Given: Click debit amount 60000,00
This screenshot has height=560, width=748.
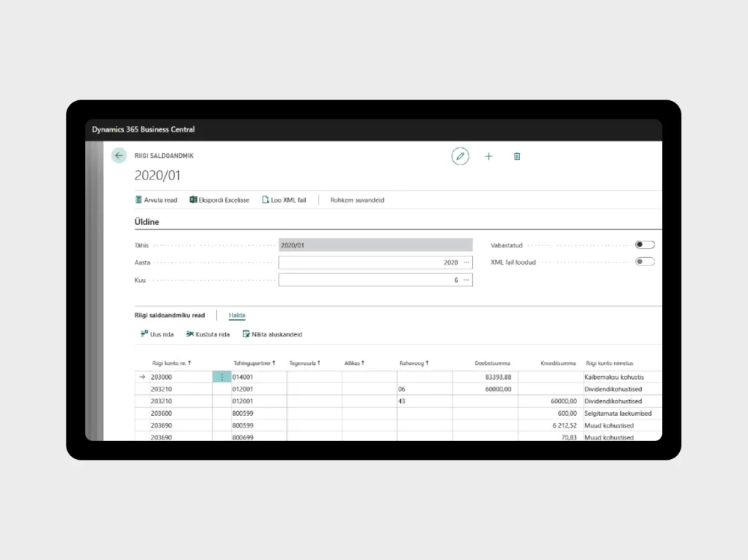Looking at the screenshot, I should (x=485, y=390).
